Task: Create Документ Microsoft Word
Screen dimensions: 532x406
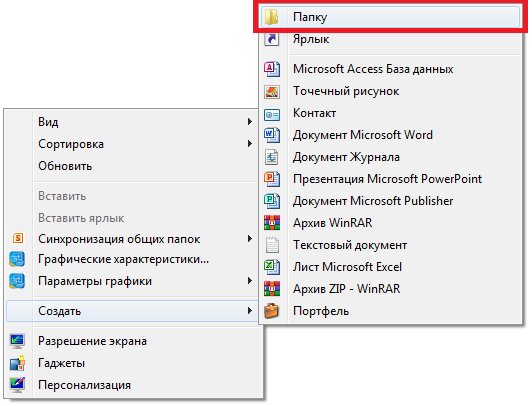Action: coord(391,135)
